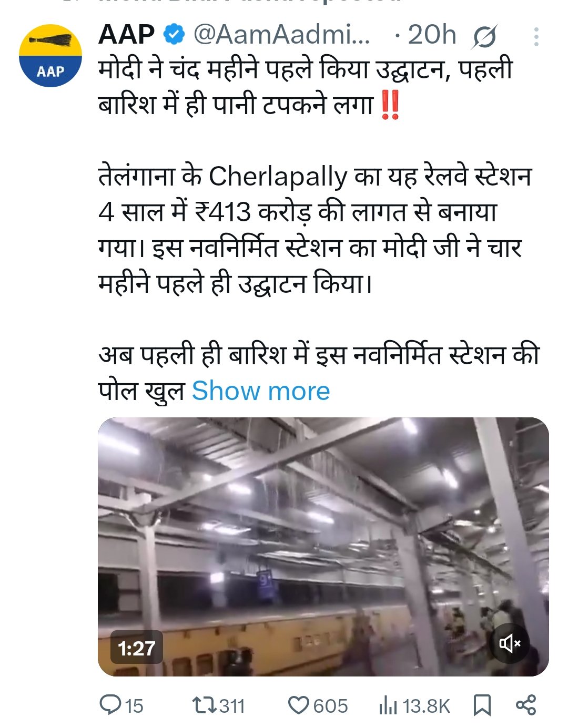Bookmark this AAP post
568x728 pixels.
pyautogui.click(x=482, y=705)
